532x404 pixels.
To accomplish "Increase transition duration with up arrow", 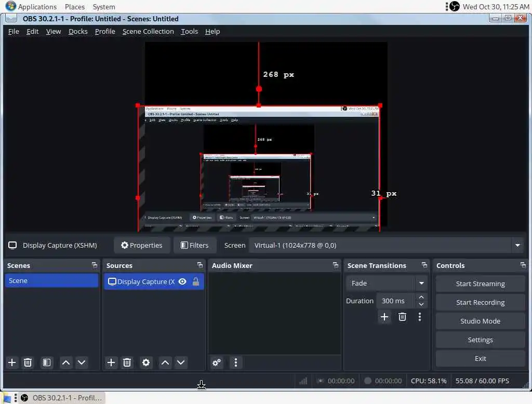I will 421,297.
